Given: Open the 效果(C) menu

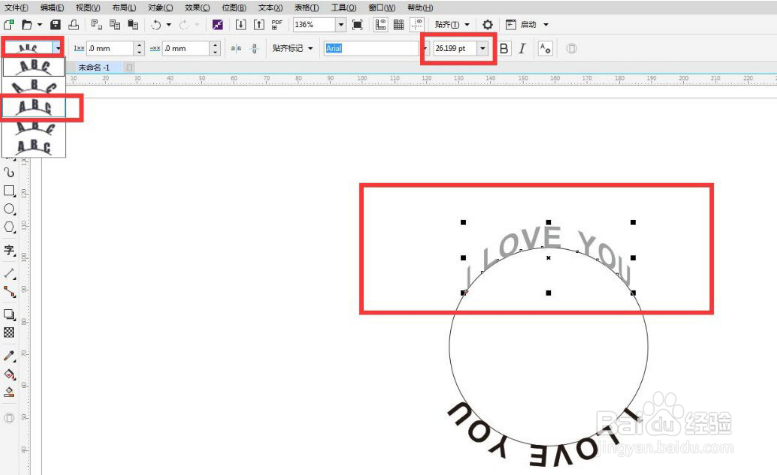Looking at the screenshot, I should pos(197,8).
